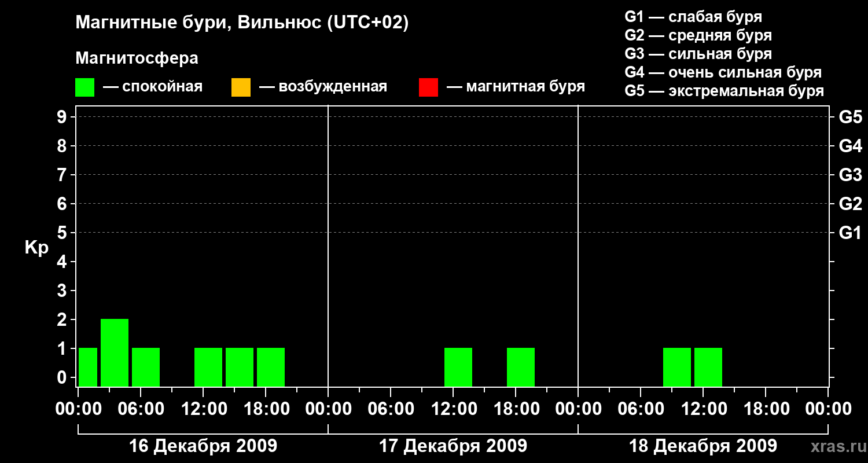Click the 18:00 tick label for 18 Декабря

(766, 409)
